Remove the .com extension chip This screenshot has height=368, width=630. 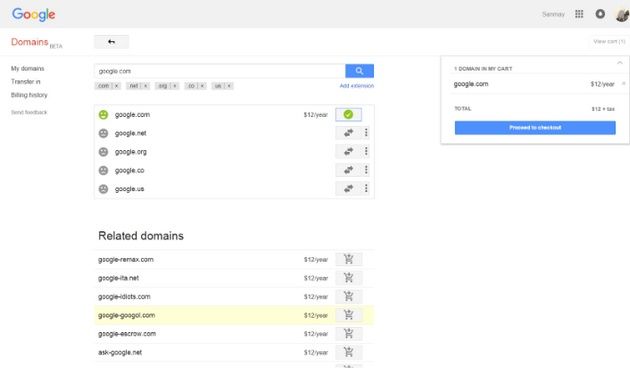117,86
